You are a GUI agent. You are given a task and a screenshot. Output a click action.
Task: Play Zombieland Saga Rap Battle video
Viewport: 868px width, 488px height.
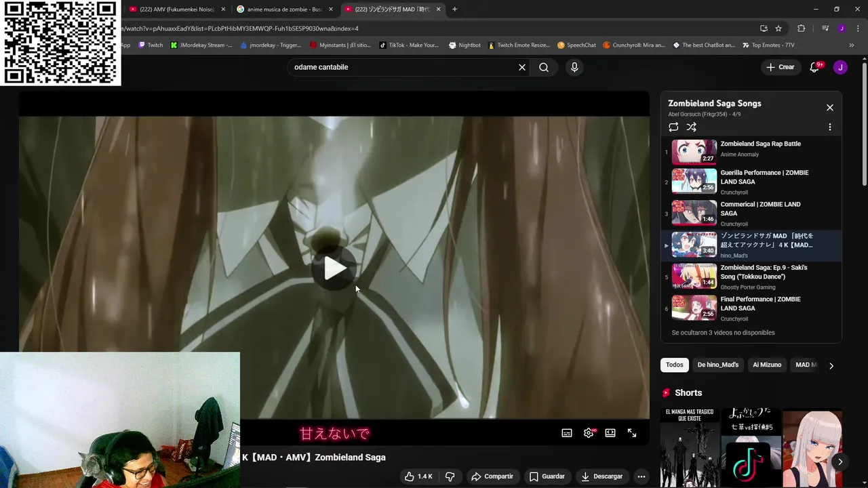[x=751, y=152]
